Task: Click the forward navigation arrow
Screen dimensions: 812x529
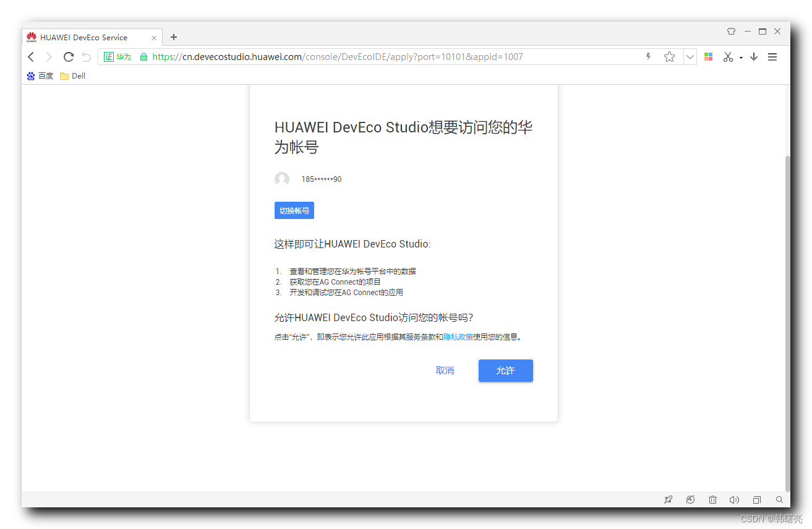Action: click(x=49, y=57)
